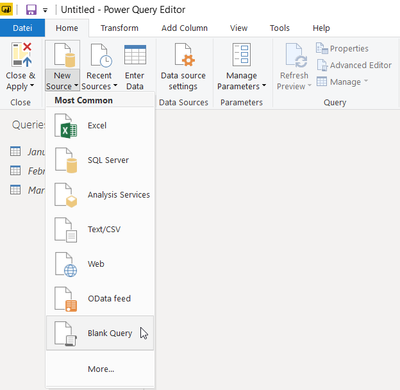Click More... for additional sources
Viewport: 400px width, 390px height.
[x=100, y=369]
